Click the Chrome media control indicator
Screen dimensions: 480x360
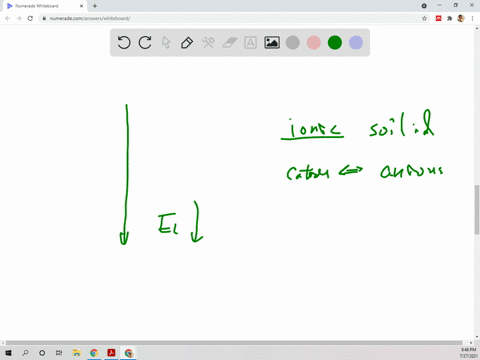coord(424,6)
